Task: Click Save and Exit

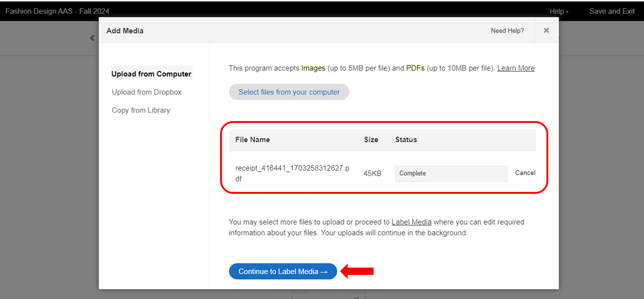Action: 612,11
